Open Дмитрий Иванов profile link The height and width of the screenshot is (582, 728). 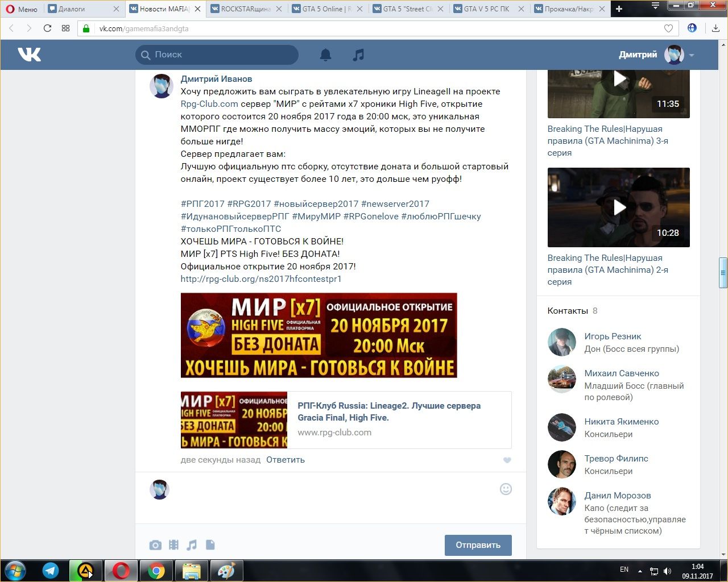point(216,79)
